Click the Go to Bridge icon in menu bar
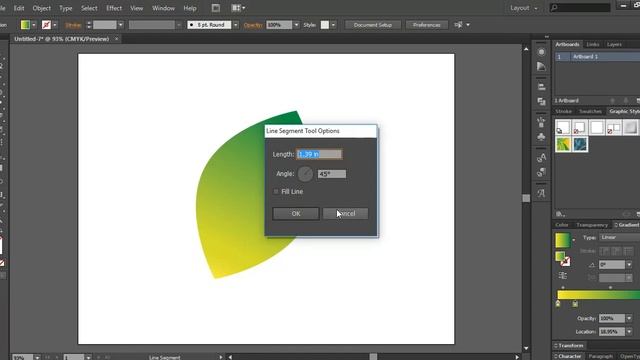Viewport: 640px width, 360px height. 216,8
